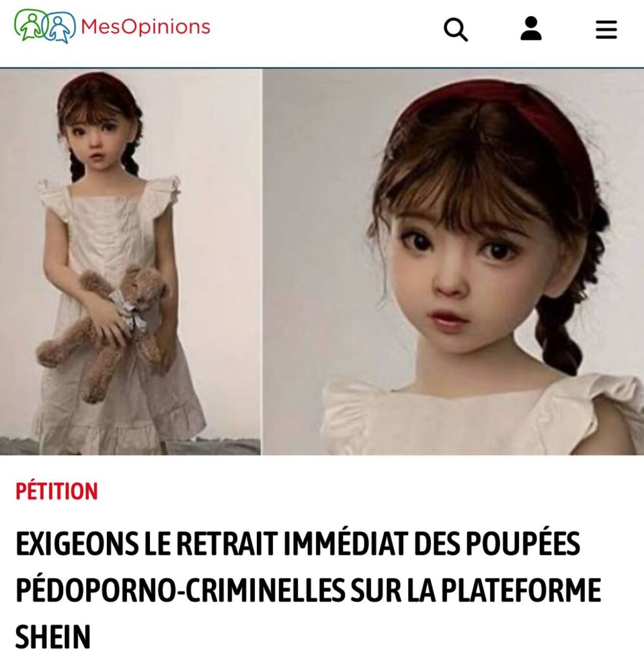This screenshot has width=644, height=659.
Task: Click the word SHEIN in the headline
Action: point(53,636)
